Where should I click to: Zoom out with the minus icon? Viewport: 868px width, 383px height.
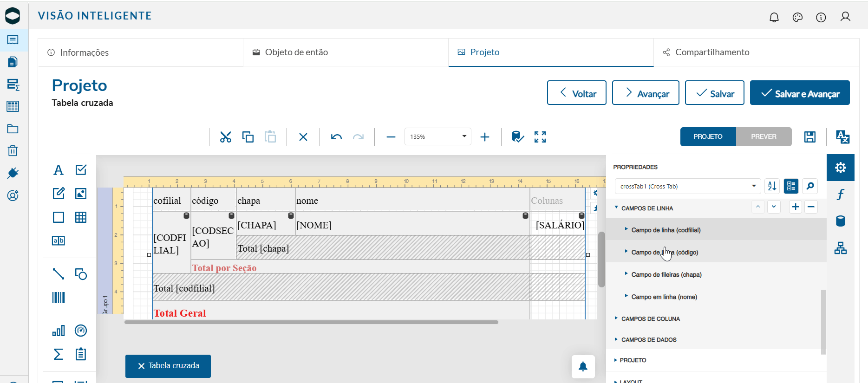391,137
